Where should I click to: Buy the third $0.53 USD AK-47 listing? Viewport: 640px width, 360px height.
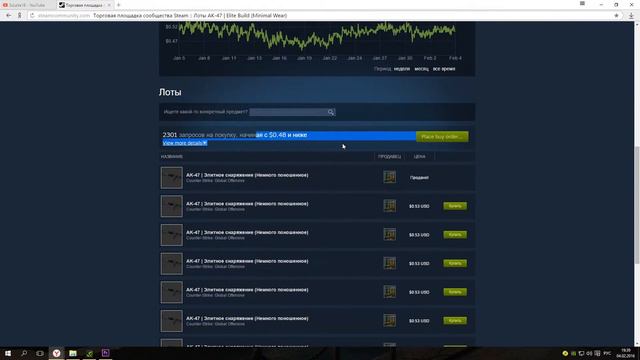455,263
